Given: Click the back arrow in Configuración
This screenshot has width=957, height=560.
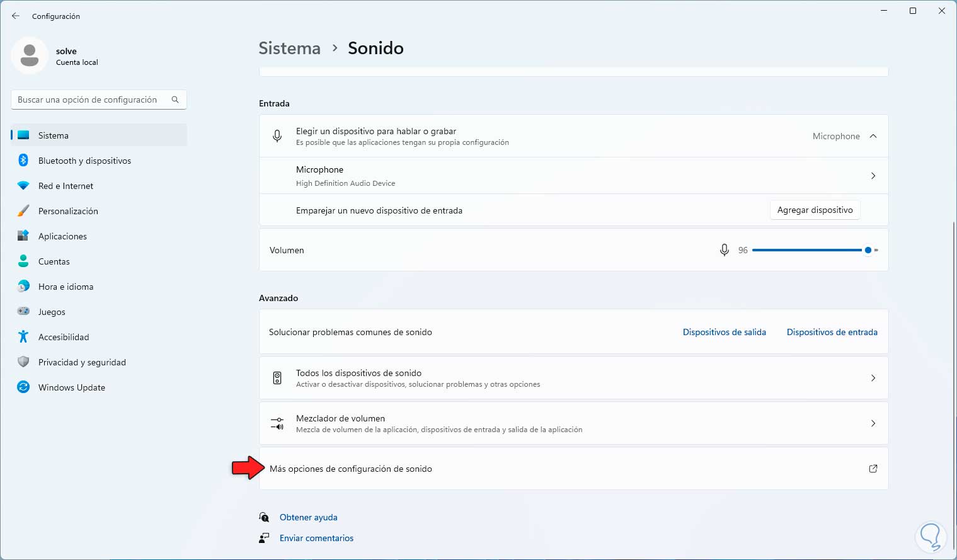Looking at the screenshot, I should pyautogui.click(x=16, y=16).
